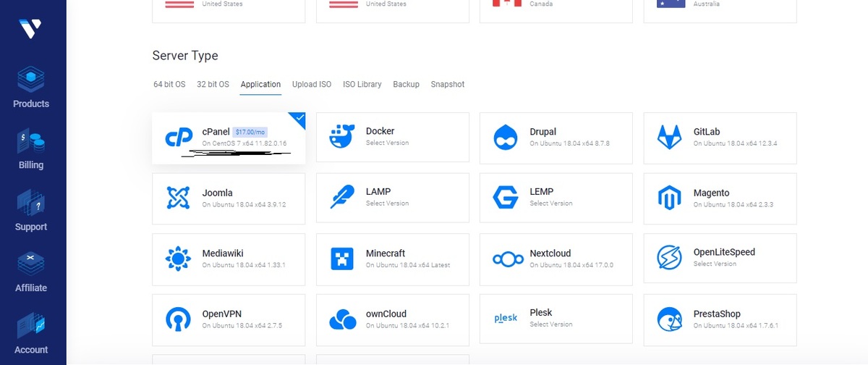Select the Magento application name

coord(712,193)
